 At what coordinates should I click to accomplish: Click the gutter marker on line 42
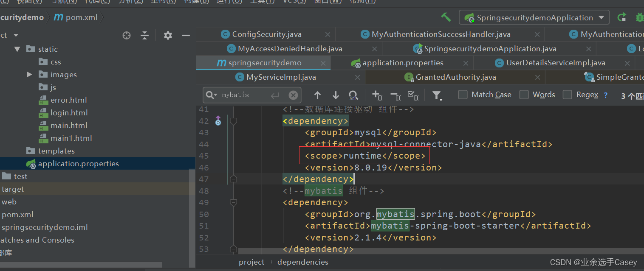(x=218, y=120)
